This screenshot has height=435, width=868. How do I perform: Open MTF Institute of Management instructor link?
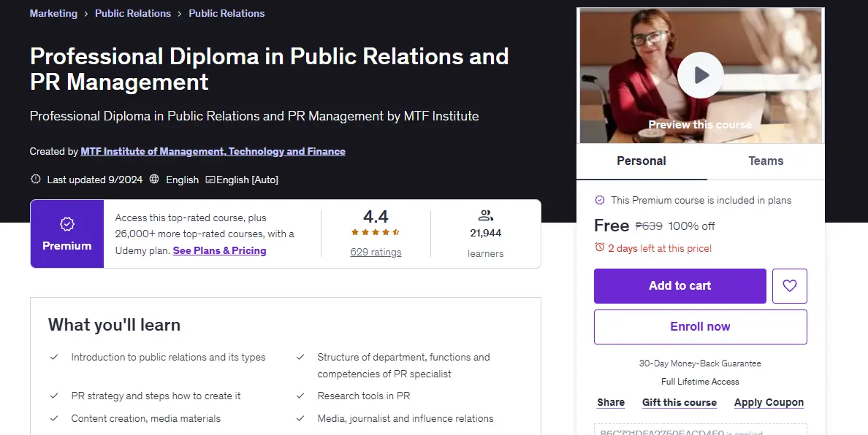(213, 152)
